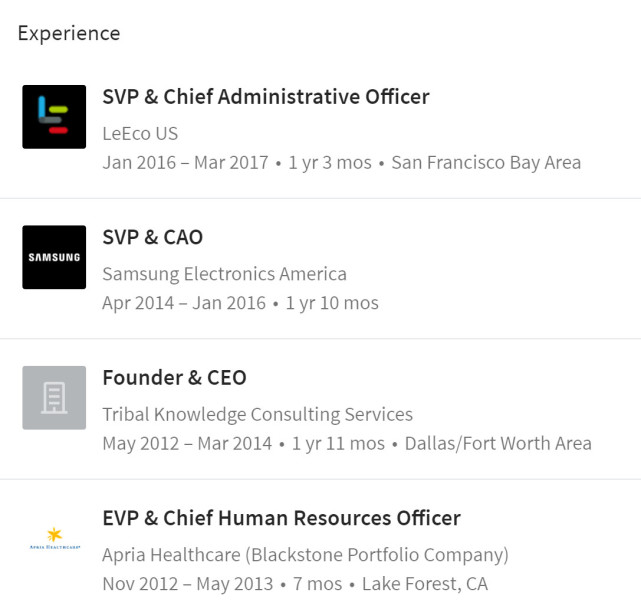Click the Samsung company logo

pos(54,257)
